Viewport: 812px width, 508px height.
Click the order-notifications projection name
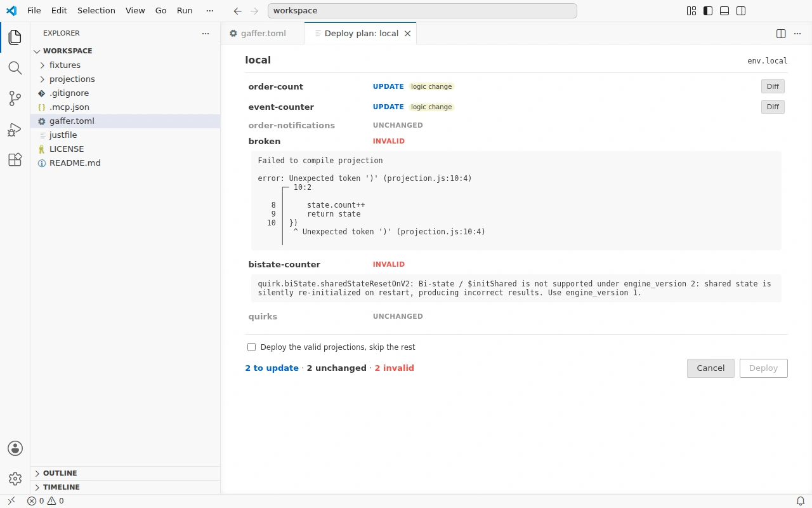pyautogui.click(x=292, y=126)
